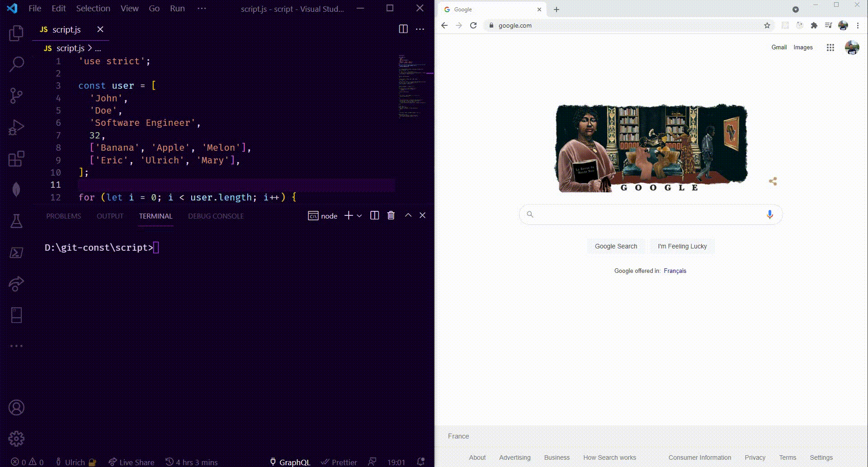The height and width of the screenshot is (467, 868).
Task: Close the terminal panel
Action: (423, 215)
